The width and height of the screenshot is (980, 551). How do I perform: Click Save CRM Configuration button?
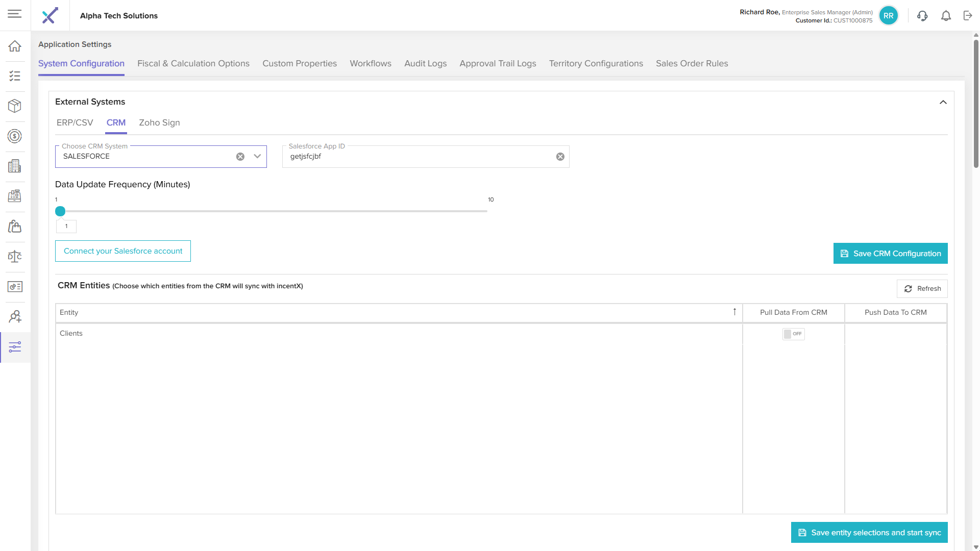click(x=890, y=254)
